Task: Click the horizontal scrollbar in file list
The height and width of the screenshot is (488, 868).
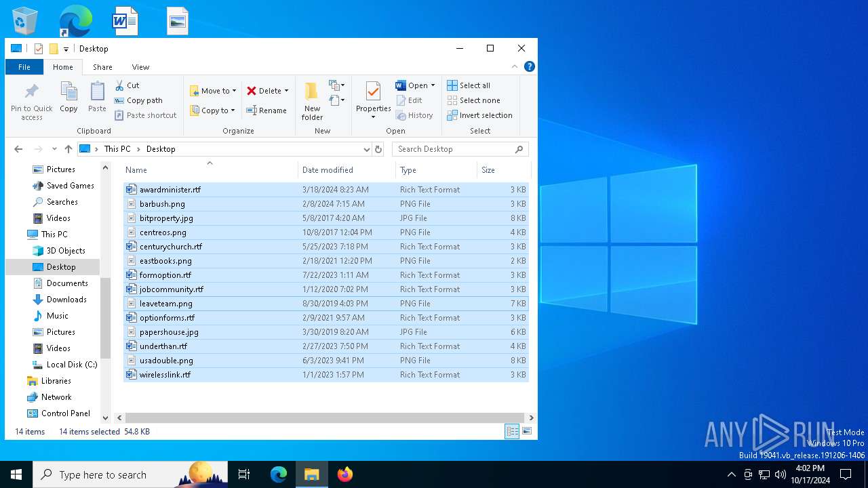Action: 325,418
